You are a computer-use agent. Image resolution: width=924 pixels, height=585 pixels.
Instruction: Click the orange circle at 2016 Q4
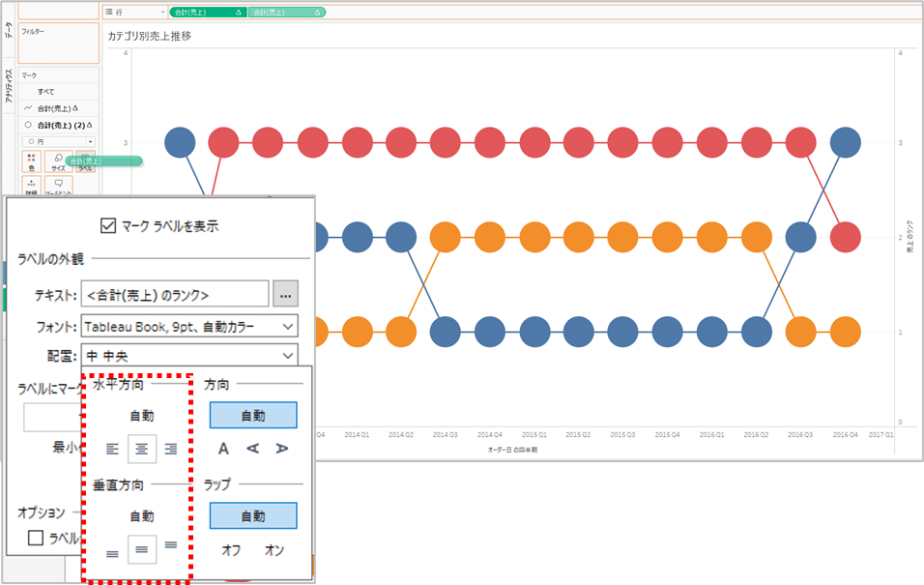(845, 332)
